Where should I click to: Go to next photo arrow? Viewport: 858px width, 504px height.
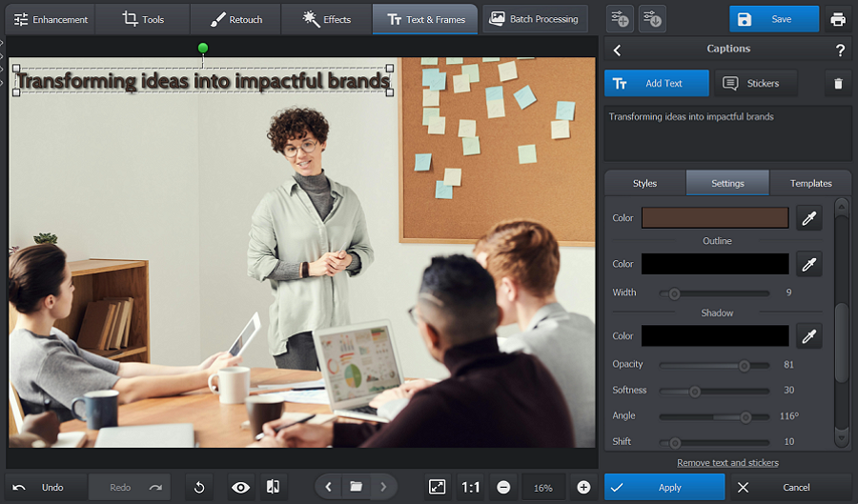[x=383, y=487]
